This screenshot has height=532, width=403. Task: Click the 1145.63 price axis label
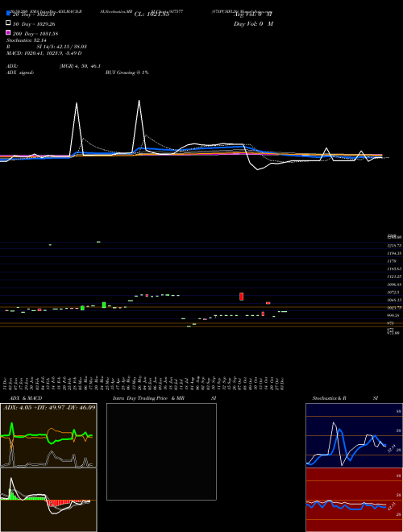pyautogui.click(x=394, y=268)
